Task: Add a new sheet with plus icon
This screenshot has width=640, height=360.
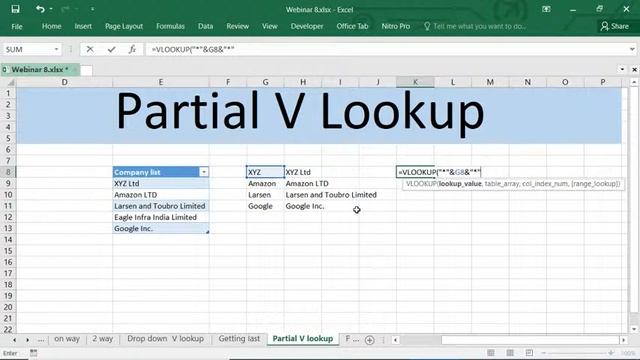Action: click(x=369, y=340)
